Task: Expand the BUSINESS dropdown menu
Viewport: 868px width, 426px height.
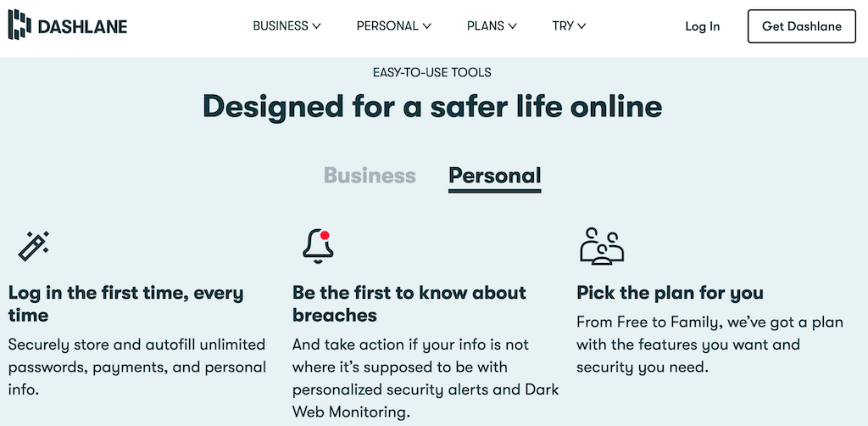Action: click(x=287, y=25)
